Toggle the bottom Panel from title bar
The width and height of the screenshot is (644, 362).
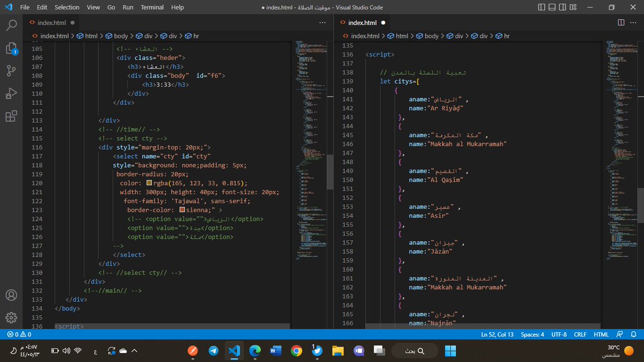552,7
